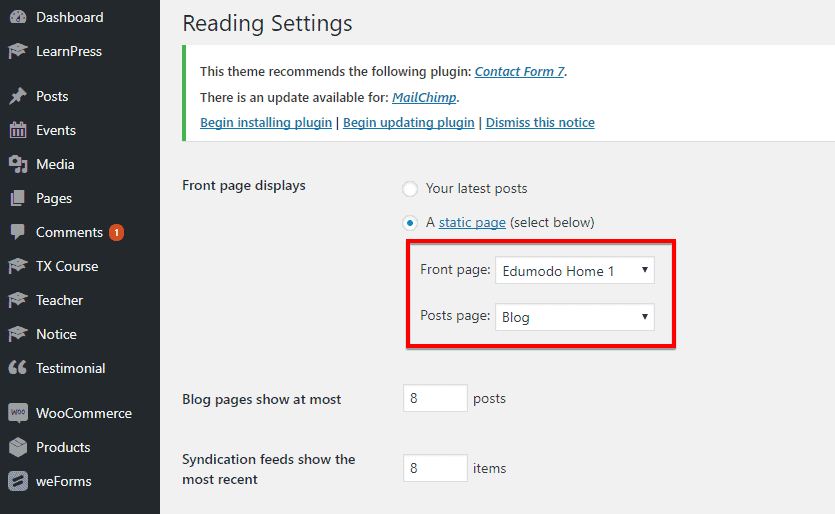
Task: Click the Comments speech bubble icon
Action: pyautogui.click(x=17, y=232)
